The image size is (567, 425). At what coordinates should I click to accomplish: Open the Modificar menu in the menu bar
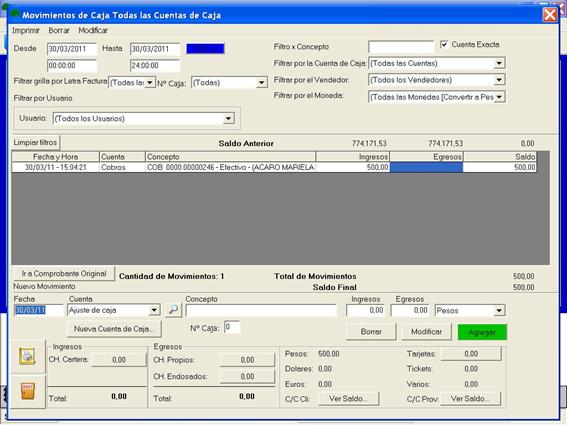[93, 30]
